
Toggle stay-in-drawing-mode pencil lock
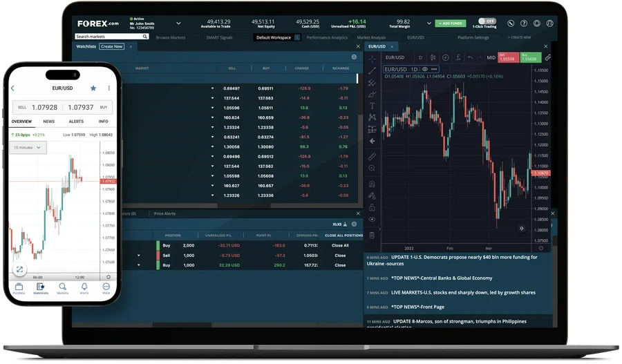click(372, 195)
